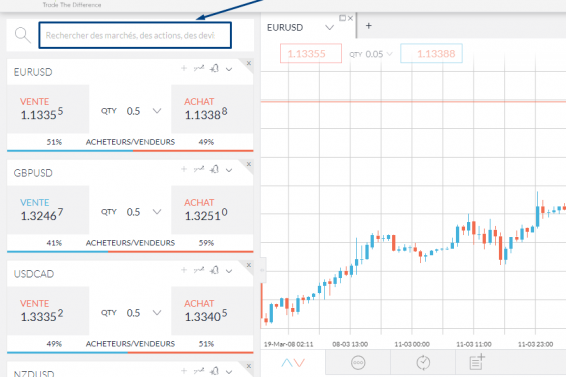Click the Rechercher des marchés search field
The height and width of the screenshot is (377, 566).
coord(135,35)
